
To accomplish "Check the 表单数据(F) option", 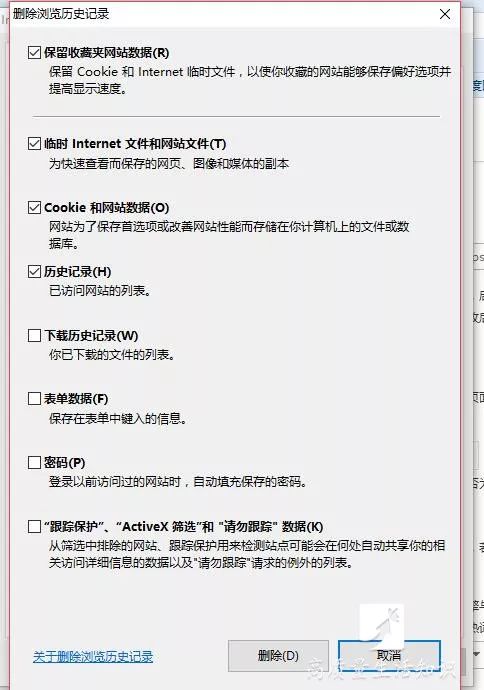I will 34,399.
